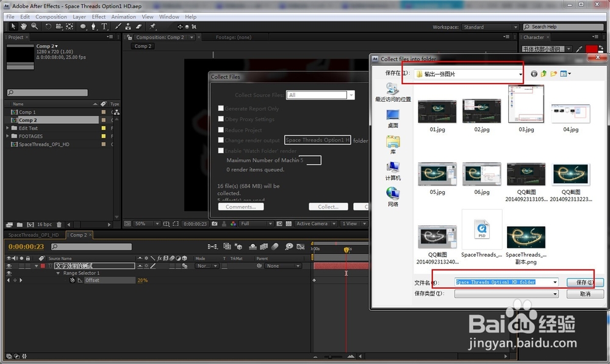Screen dimensions: 610x364
Task: Click the Comments button
Action: [x=241, y=207]
